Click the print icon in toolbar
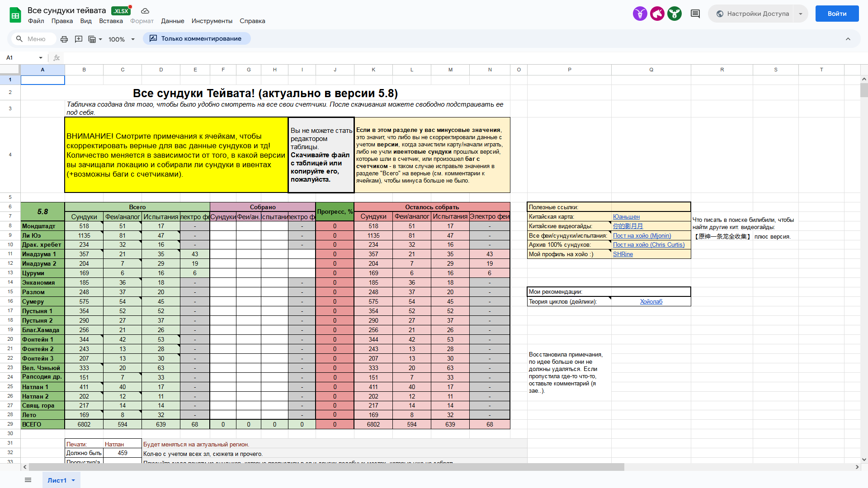This screenshot has width=868, height=488. pos(64,39)
